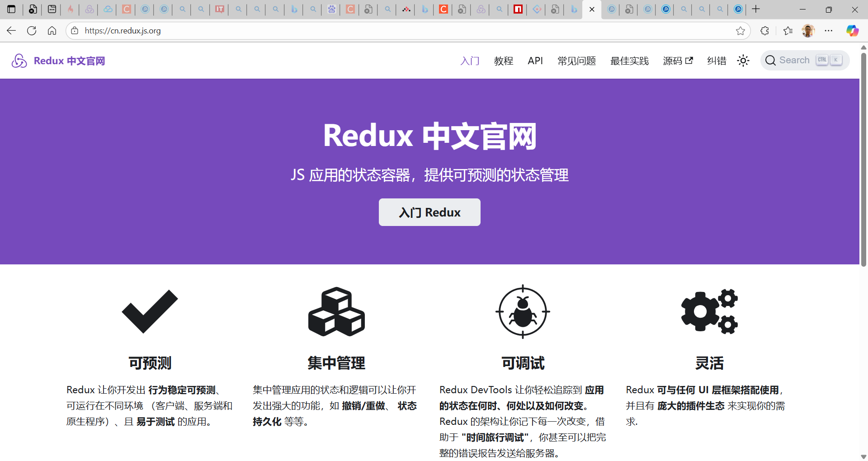Switch to the tab with red square favicon
The height and width of the screenshot is (461, 868).
click(x=518, y=9)
